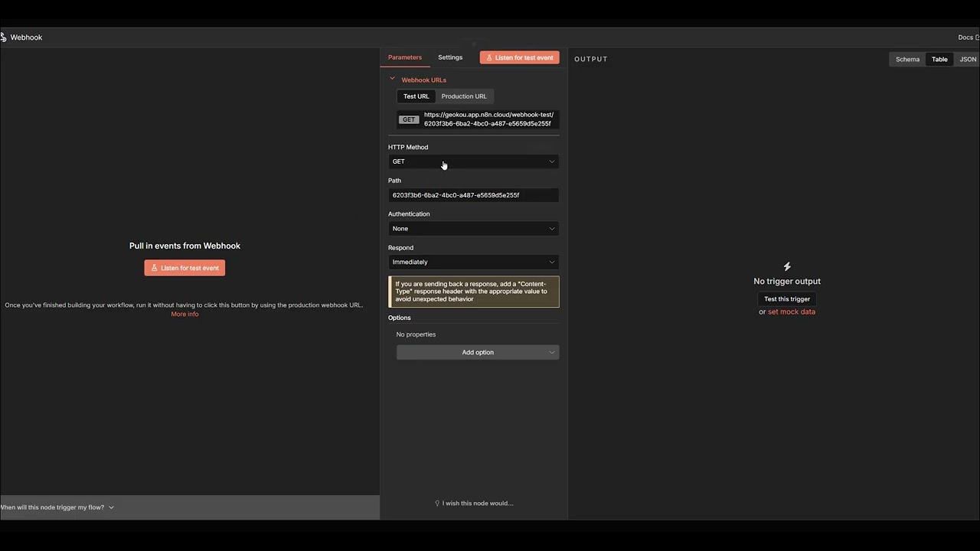Click the Listen for test event button in left pane
The image size is (980, 551).
coord(185,268)
